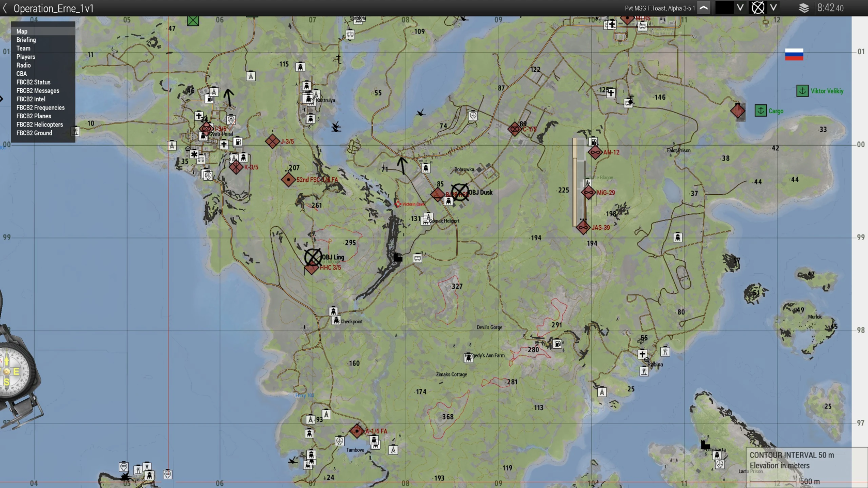Select the MiG-29 aircraft unit marker
Image resolution: width=868 pixels, height=488 pixels.
pos(588,193)
